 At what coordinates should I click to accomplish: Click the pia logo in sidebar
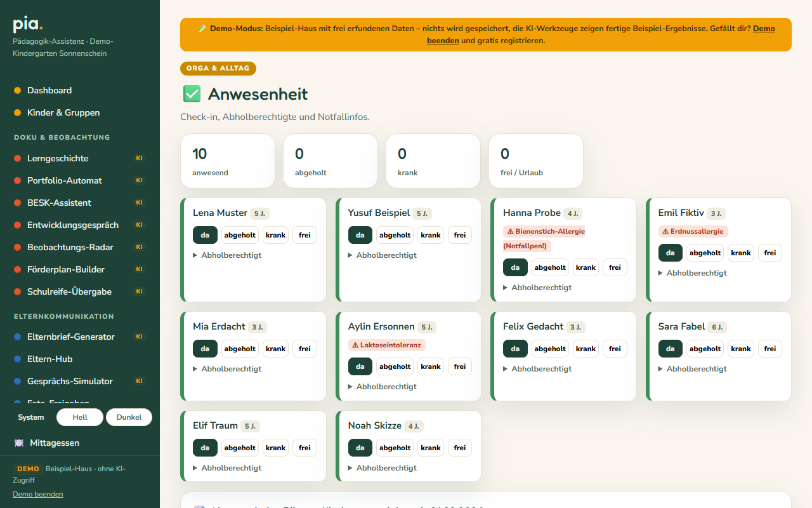coord(28,25)
